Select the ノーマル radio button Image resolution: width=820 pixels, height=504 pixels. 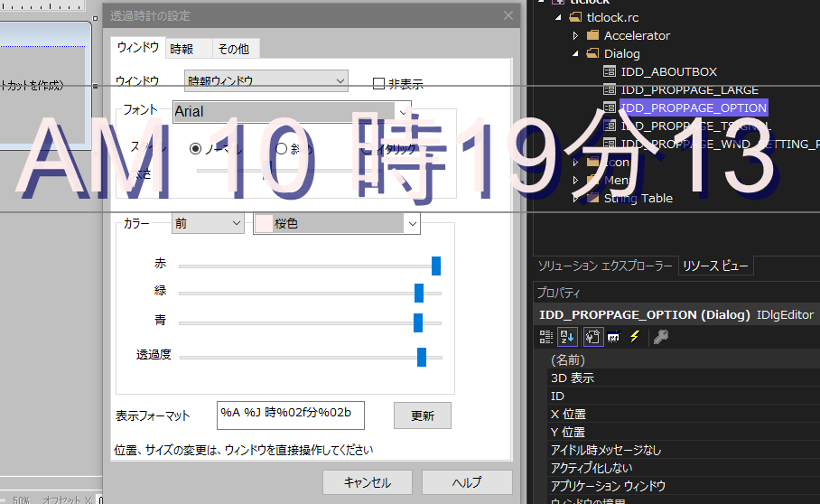click(x=196, y=149)
